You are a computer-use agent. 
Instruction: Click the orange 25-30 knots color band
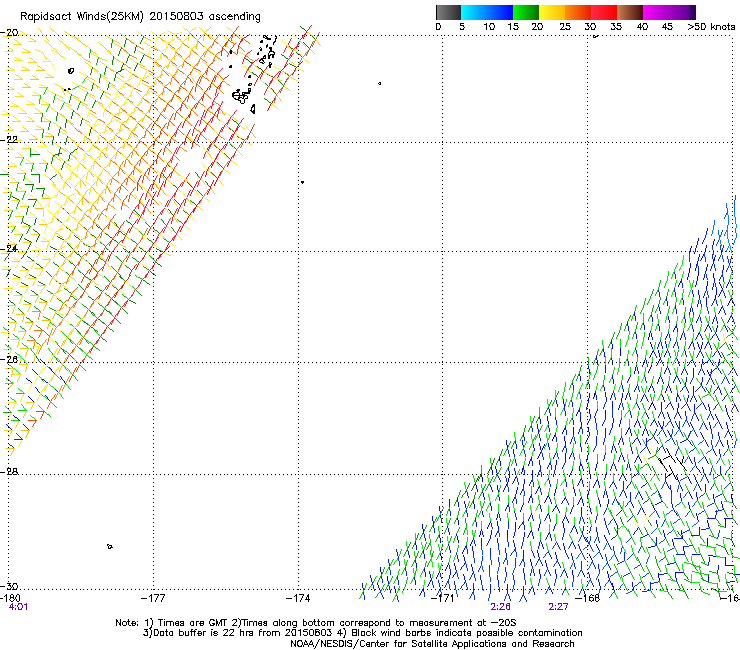578,12
